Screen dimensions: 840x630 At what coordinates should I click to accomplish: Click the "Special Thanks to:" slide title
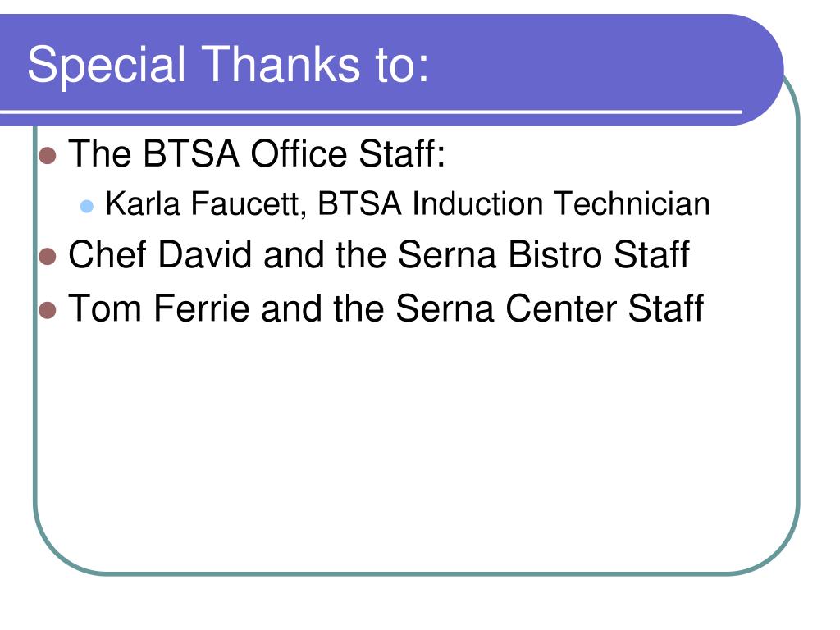point(228,65)
